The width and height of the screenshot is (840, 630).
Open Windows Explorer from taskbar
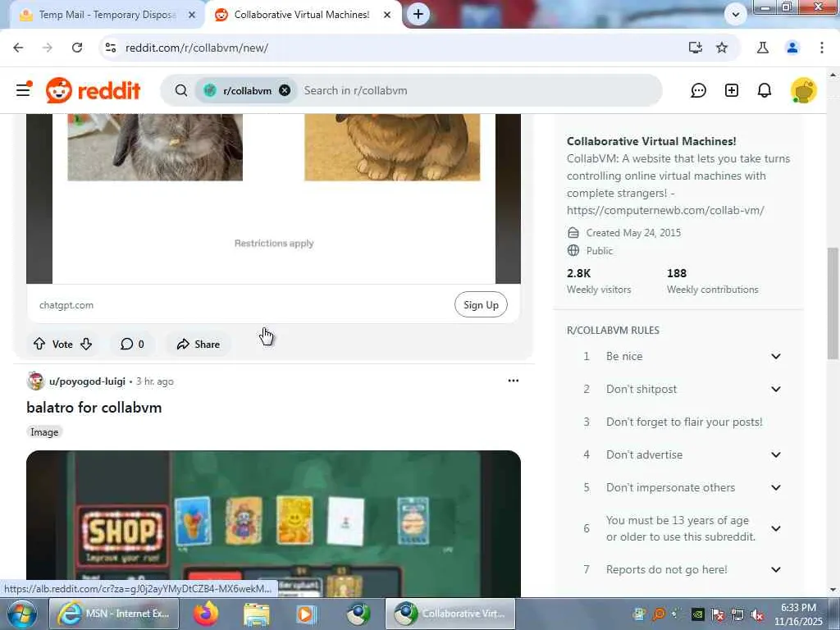(256, 614)
